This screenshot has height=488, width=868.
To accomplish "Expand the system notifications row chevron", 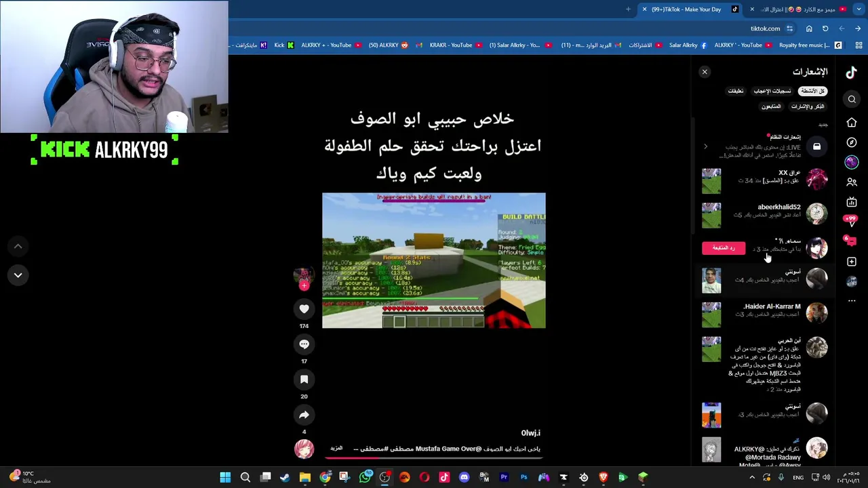I will click(705, 147).
